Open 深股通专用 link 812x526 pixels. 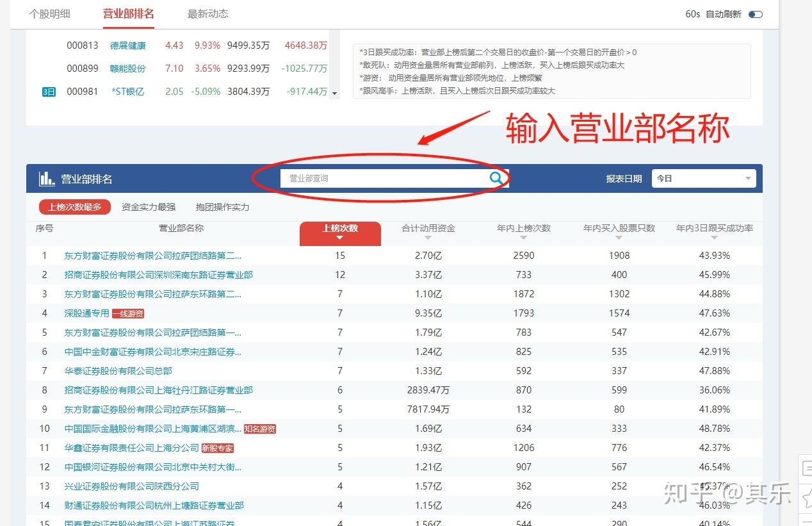click(x=87, y=313)
